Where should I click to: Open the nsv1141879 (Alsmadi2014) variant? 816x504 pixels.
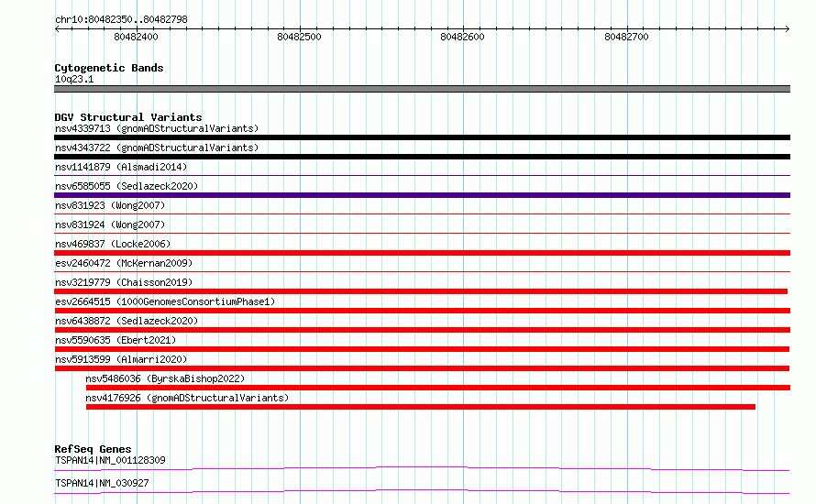121,167
